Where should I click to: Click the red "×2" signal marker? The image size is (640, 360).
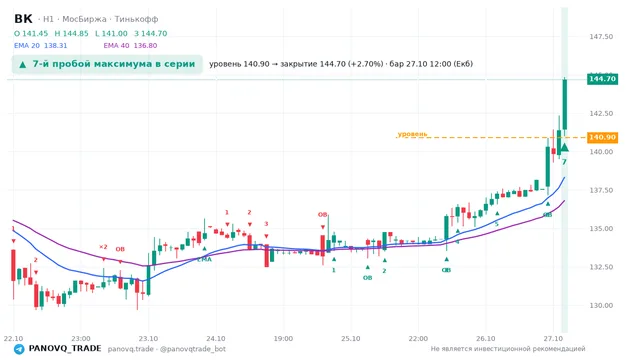click(103, 247)
